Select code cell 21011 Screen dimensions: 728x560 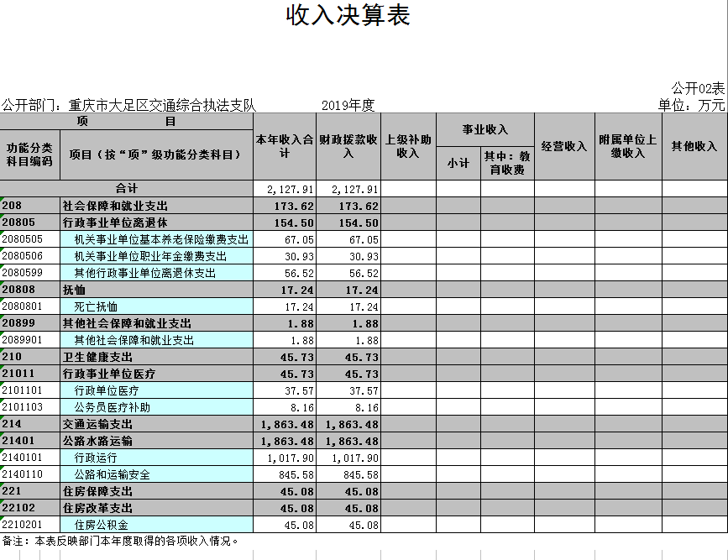pos(30,373)
